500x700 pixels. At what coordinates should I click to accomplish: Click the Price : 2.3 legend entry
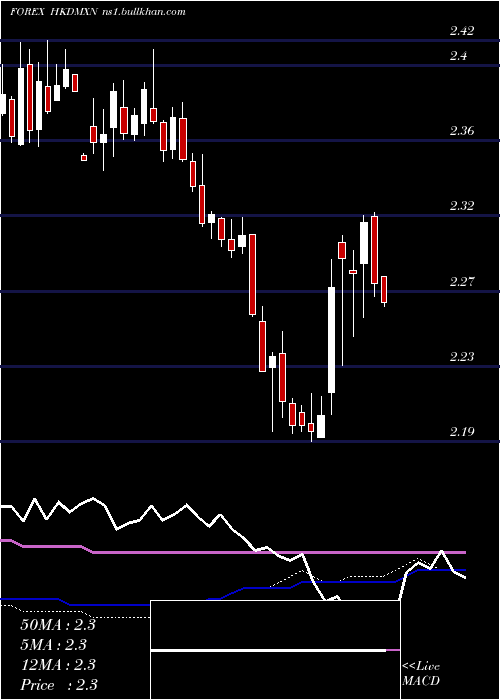tap(59, 685)
